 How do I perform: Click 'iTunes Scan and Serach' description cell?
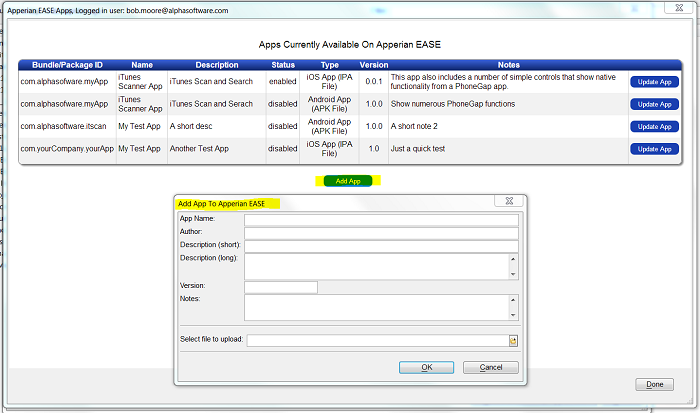click(x=211, y=104)
